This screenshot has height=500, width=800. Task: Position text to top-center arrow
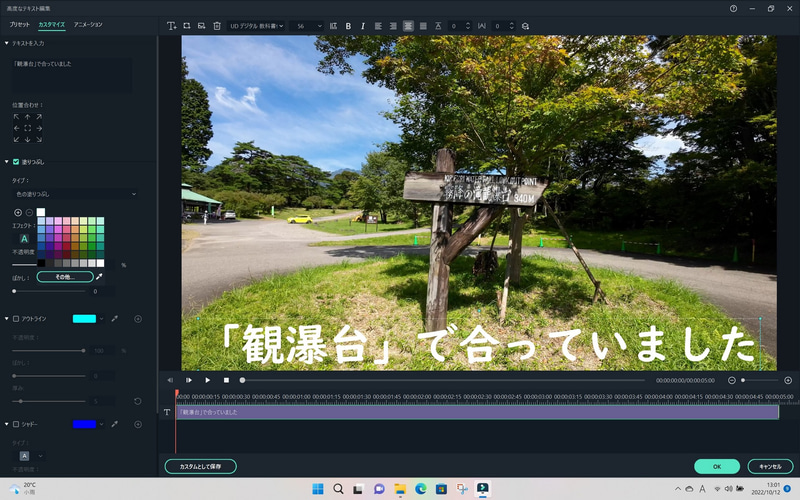click(x=28, y=117)
